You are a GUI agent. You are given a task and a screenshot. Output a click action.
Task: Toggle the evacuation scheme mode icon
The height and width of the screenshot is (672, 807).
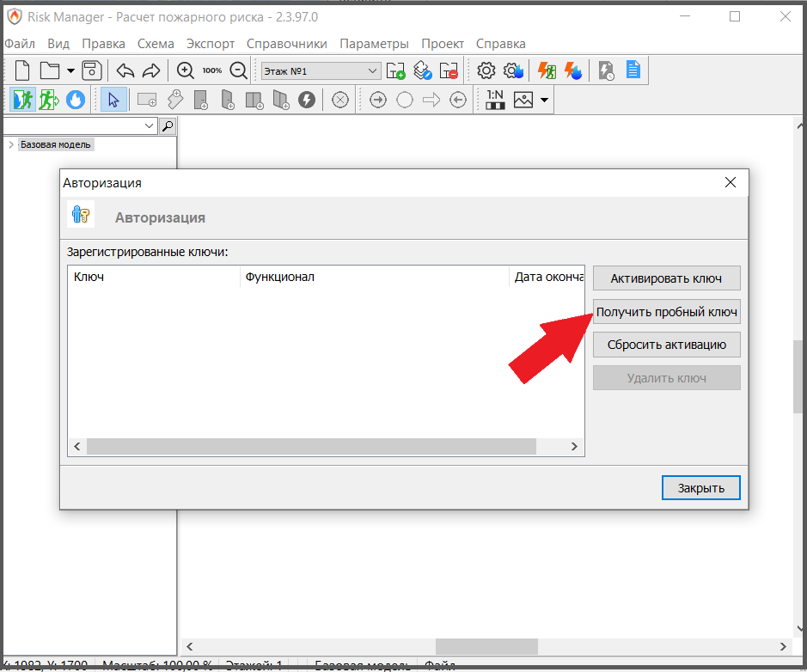pos(22,100)
